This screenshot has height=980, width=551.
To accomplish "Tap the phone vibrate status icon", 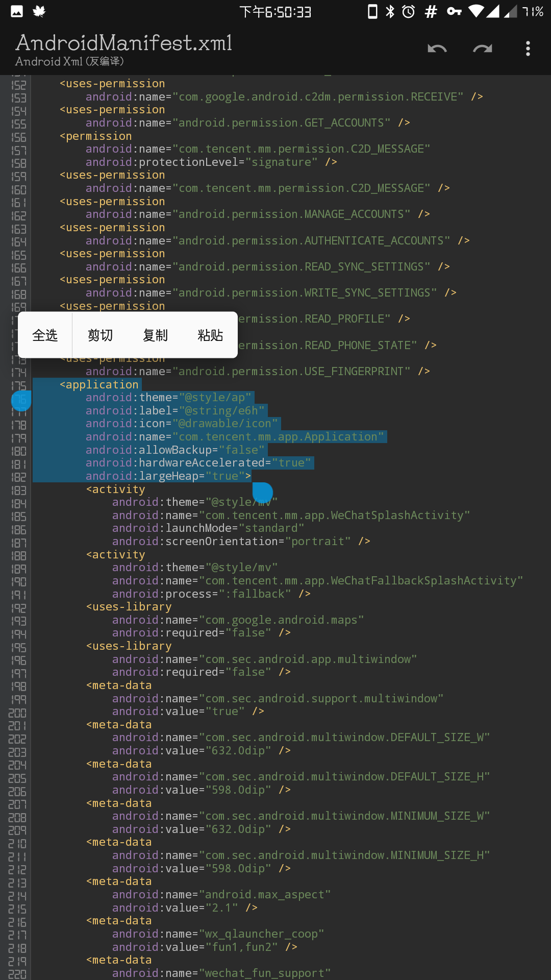I will (x=373, y=11).
